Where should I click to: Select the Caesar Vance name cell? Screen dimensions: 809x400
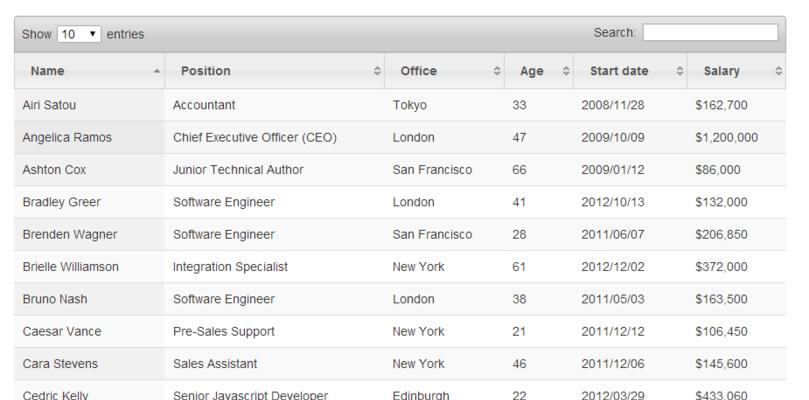89,331
